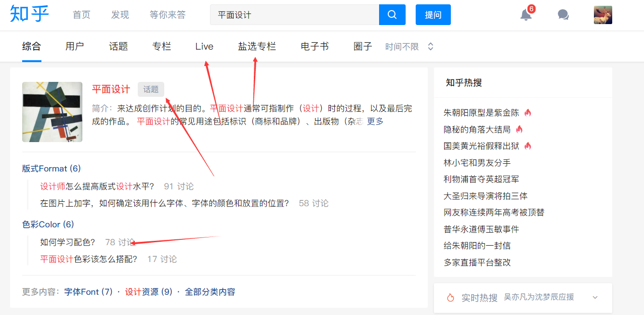Click the flame icon beside 实时热搜

click(451, 298)
